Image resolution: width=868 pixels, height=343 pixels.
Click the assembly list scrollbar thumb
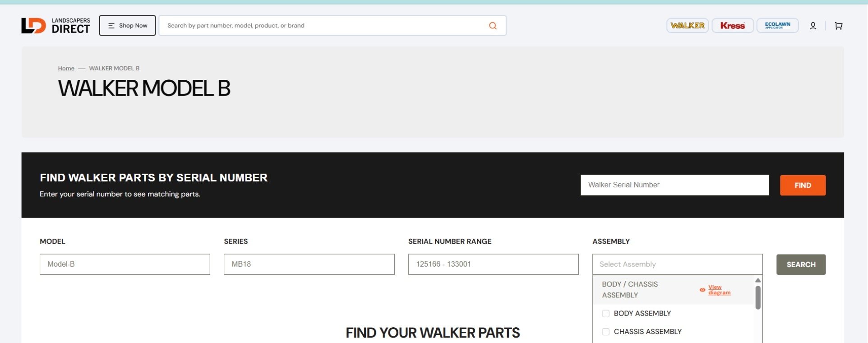pyautogui.click(x=758, y=297)
